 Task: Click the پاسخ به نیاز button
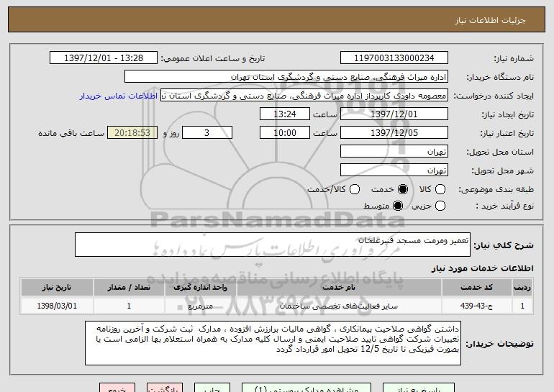coord(419,388)
